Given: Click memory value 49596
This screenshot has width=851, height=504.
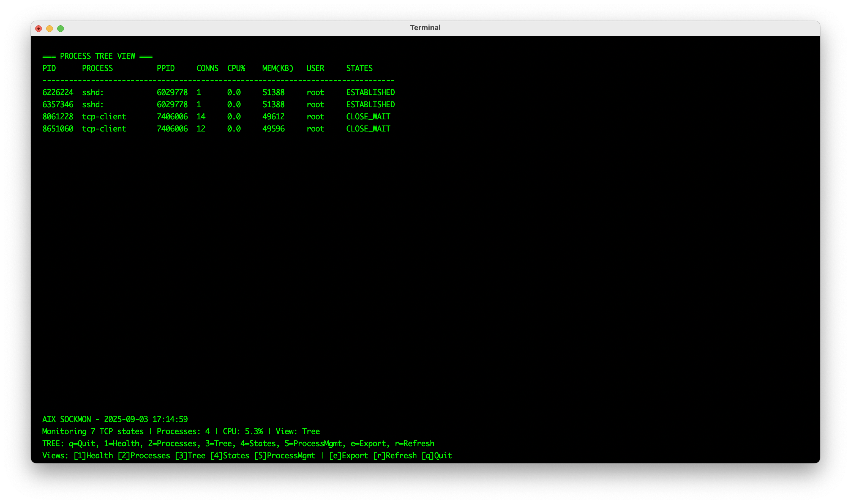Looking at the screenshot, I should tap(274, 129).
